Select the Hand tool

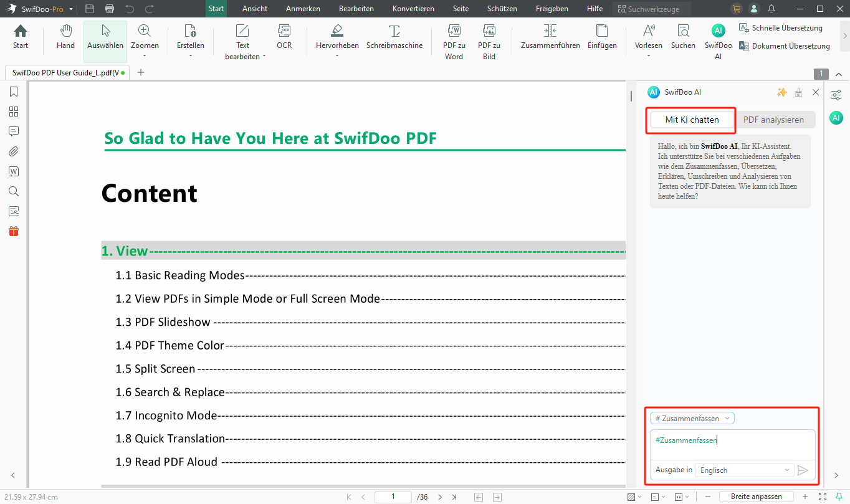click(x=65, y=37)
